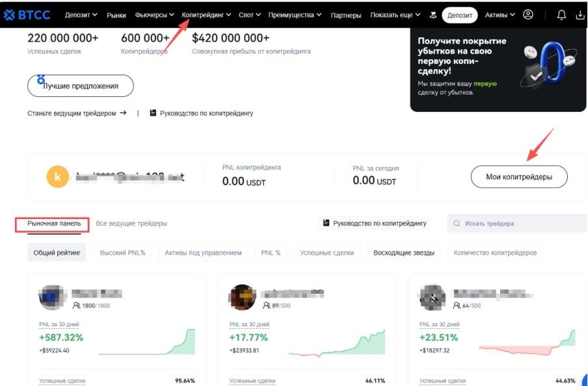Click the download app icon

pos(580,14)
